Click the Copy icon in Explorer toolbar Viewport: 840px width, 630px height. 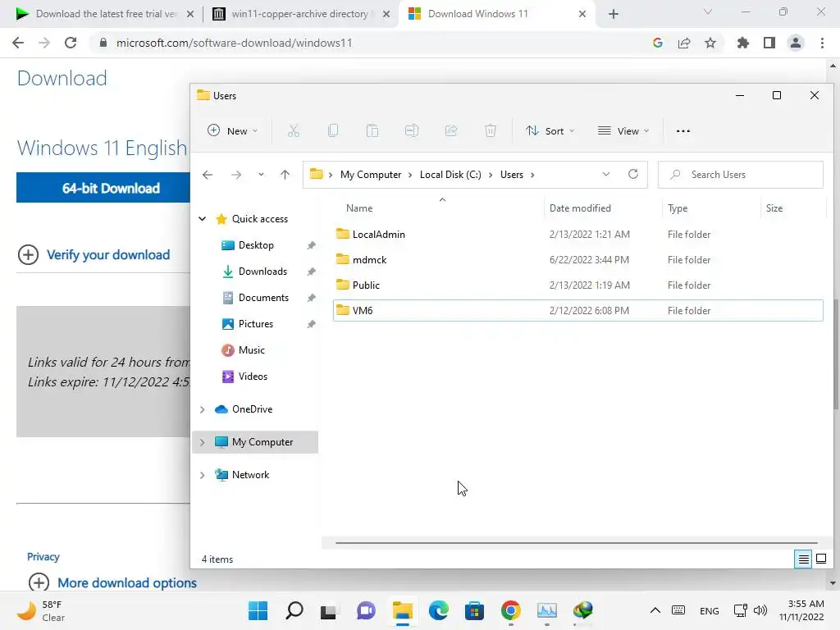tap(333, 130)
